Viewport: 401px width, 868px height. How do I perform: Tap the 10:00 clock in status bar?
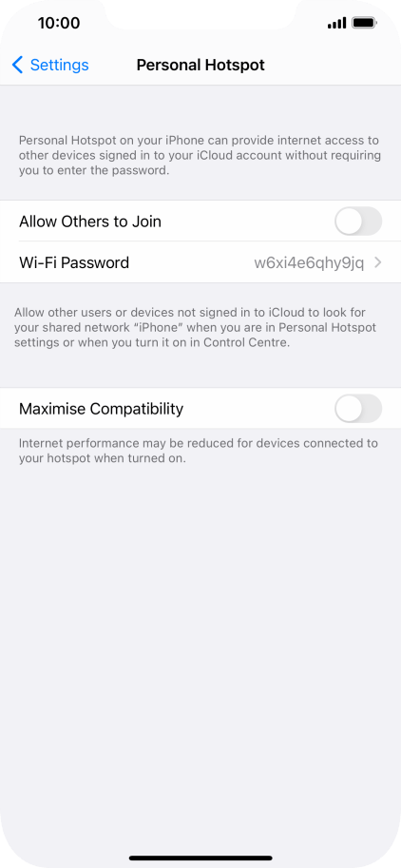point(59,23)
